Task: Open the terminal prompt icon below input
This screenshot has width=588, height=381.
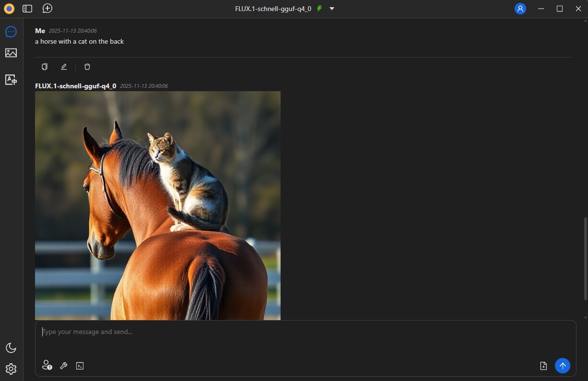Action: 80,366
